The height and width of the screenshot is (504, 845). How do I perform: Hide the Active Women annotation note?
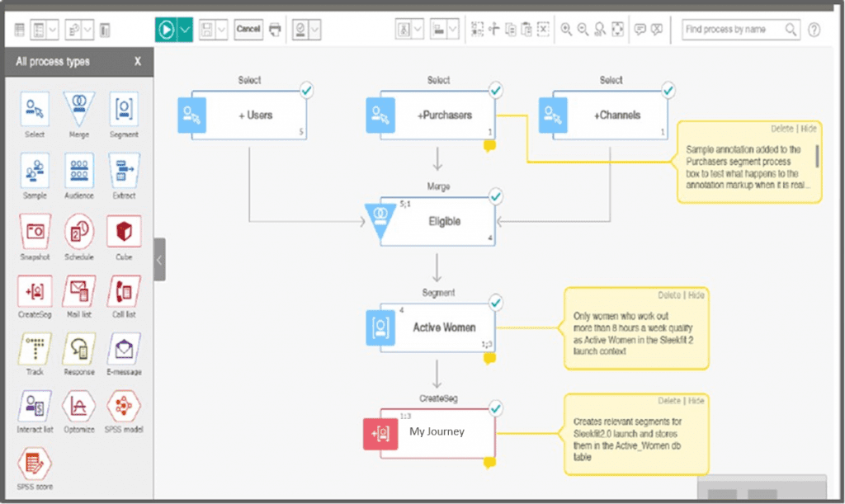click(x=696, y=295)
